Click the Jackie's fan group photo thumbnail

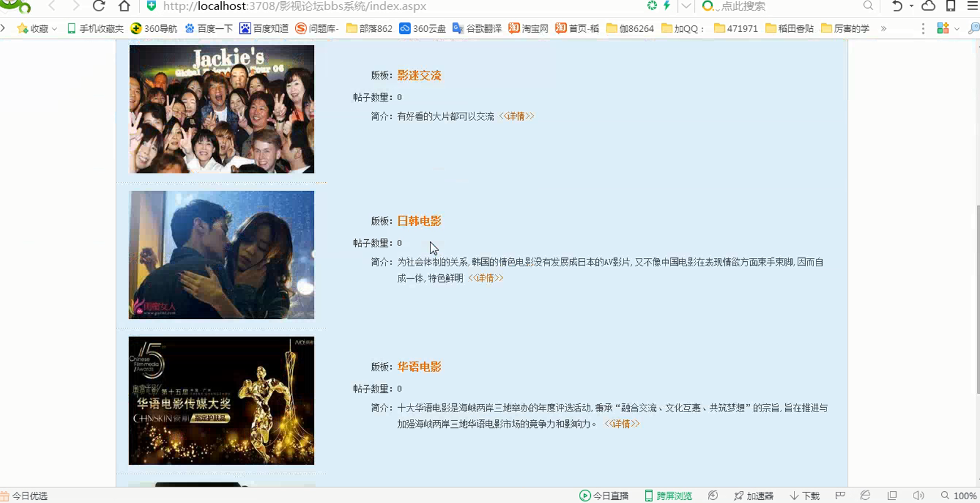221,109
